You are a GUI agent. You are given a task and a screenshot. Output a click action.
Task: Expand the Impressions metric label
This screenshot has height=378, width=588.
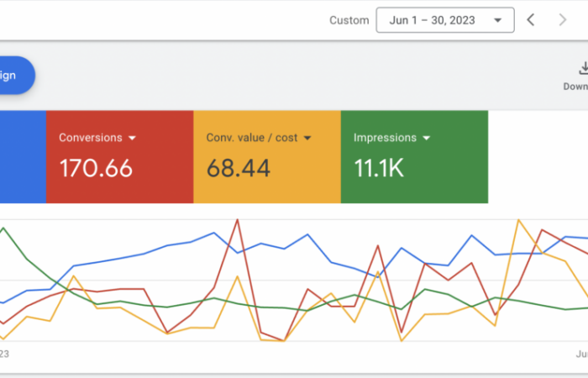tap(385, 138)
